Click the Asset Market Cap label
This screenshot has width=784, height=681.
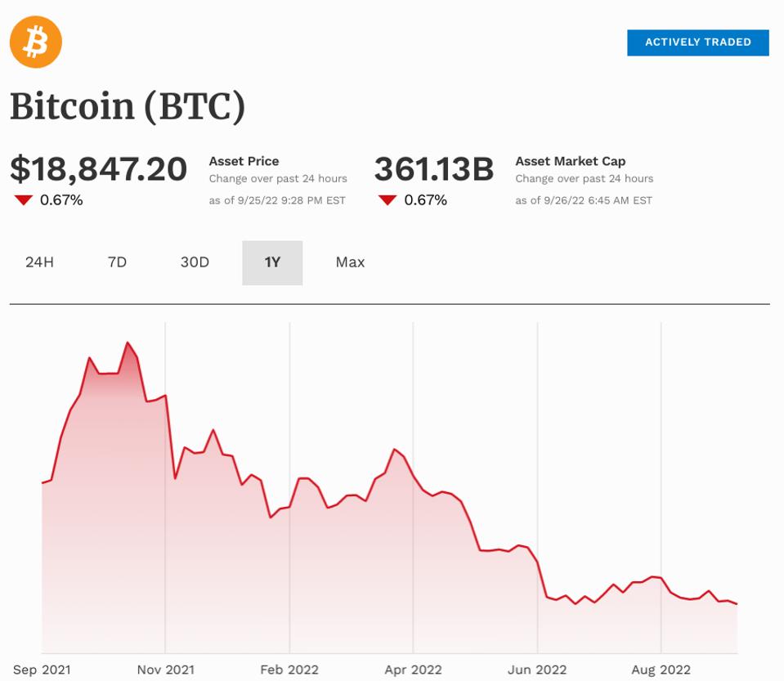(571, 161)
